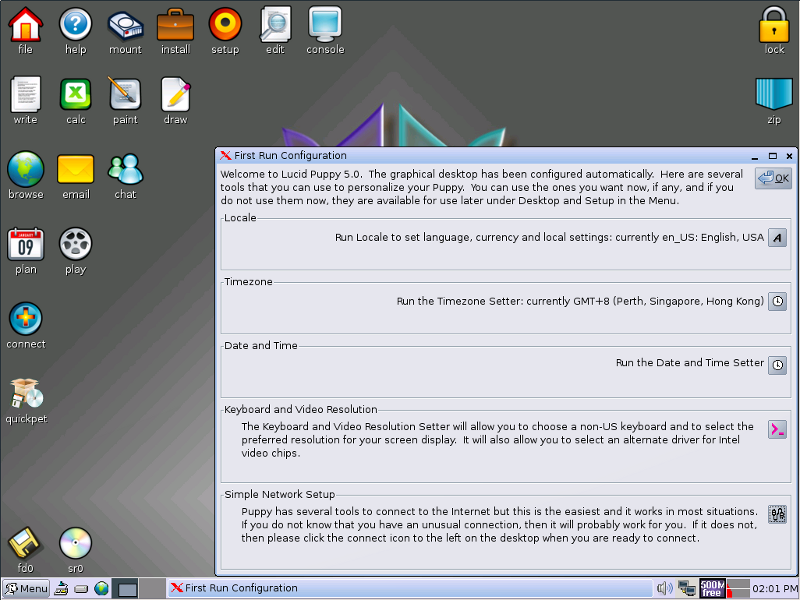Click the 'Locale' group label
Viewport: 800px width, 600px height.
[240, 218]
